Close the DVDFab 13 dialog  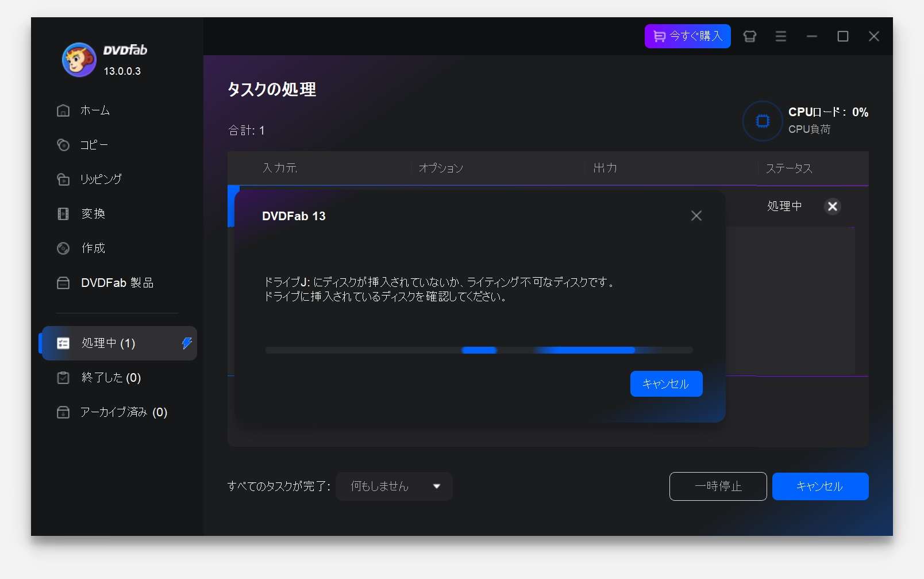(x=696, y=216)
